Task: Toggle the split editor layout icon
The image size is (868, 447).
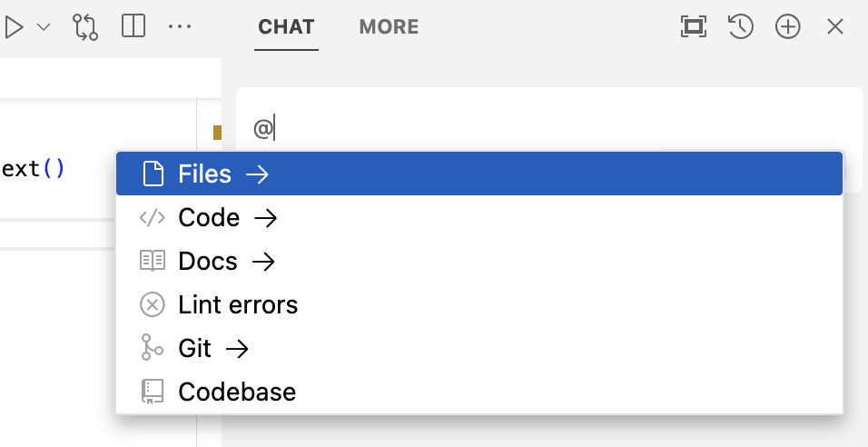Action: pyautogui.click(x=133, y=26)
